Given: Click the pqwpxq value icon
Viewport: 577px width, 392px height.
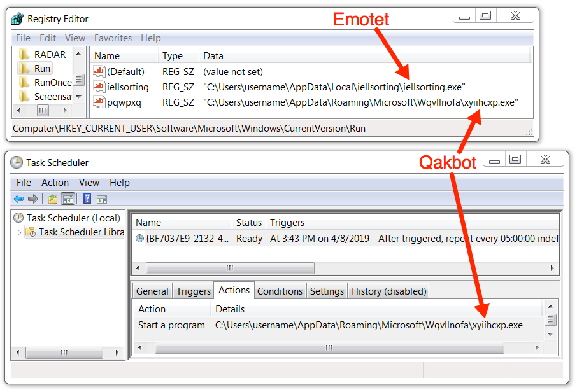Looking at the screenshot, I should pyautogui.click(x=99, y=102).
